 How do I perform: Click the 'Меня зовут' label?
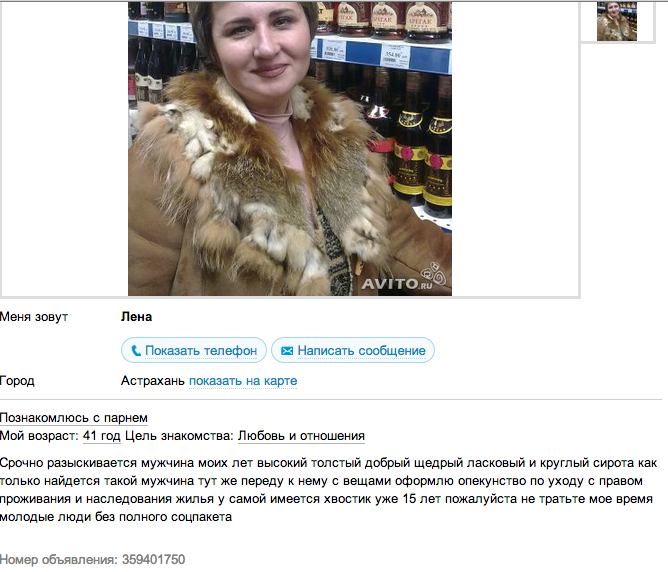pyautogui.click(x=34, y=317)
